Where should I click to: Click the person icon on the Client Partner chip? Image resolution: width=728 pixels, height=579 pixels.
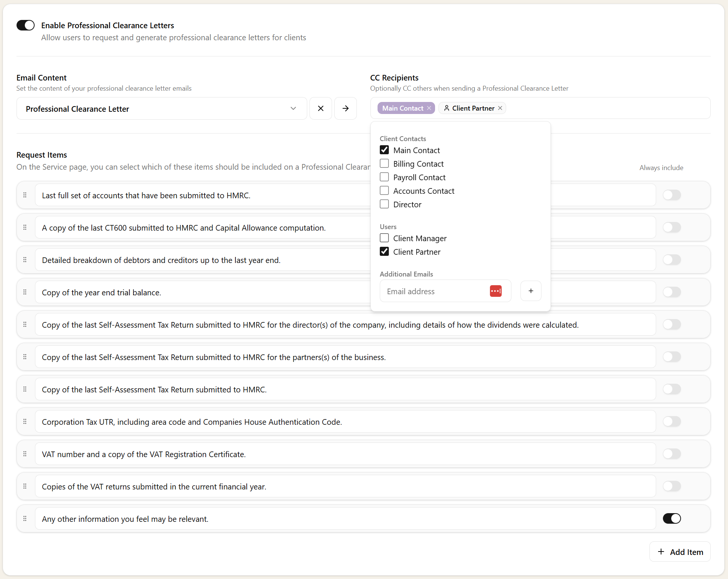pos(447,108)
